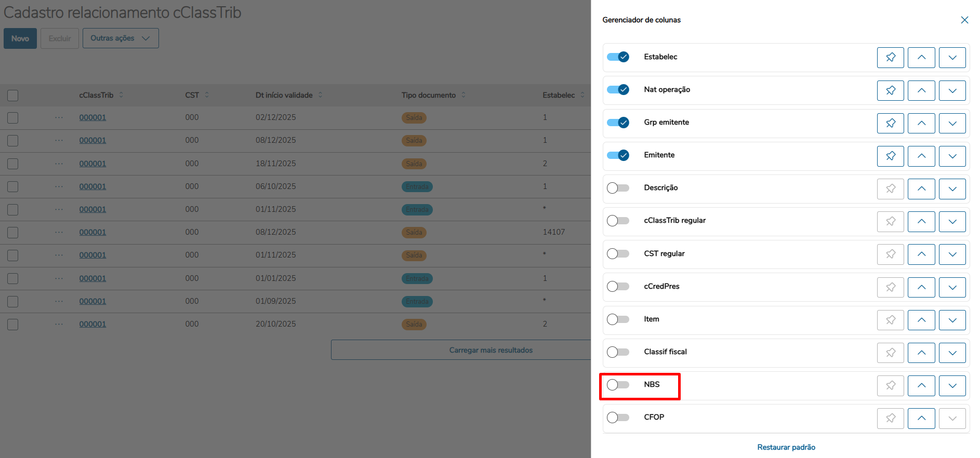Open the Outras ações dropdown
Viewport: 980px width, 458px height.
tap(121, 38)
